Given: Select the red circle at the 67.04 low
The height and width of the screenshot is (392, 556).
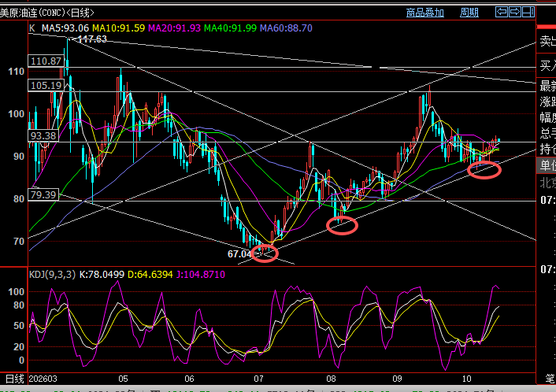Looking at the screenshot, I should [265, 253].
